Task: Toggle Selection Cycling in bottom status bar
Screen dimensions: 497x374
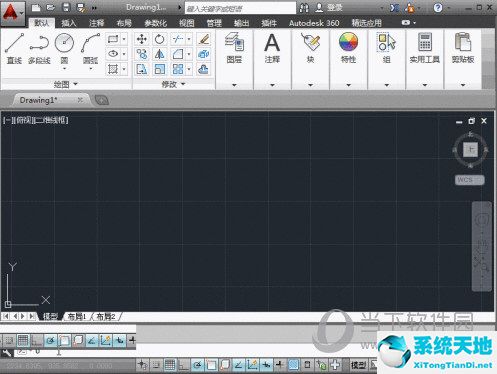Action: click(321, 365)
